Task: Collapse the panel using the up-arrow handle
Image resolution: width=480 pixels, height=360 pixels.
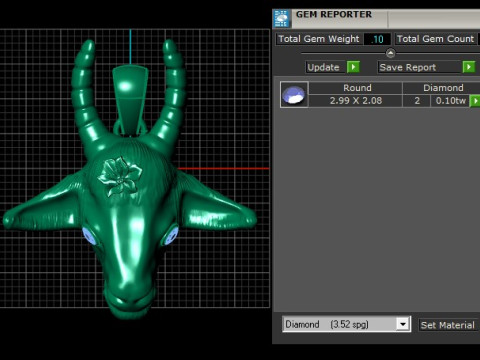Action: 390,53
